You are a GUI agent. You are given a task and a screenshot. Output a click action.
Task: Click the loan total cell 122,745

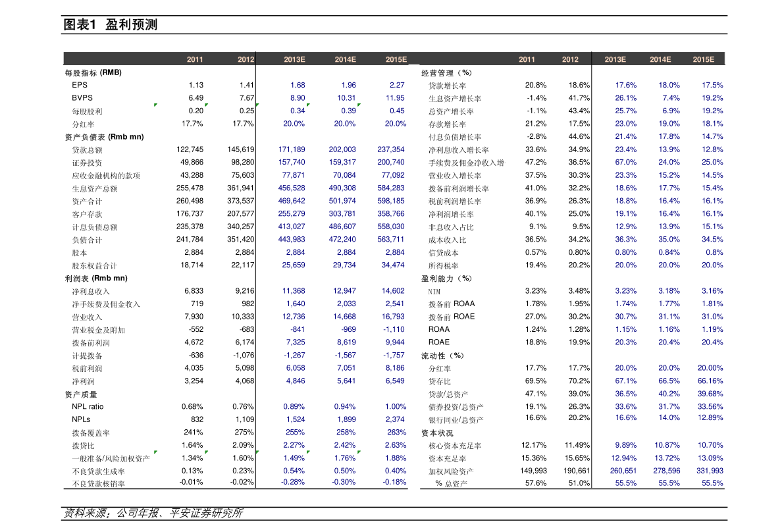(x=190, y=149)
